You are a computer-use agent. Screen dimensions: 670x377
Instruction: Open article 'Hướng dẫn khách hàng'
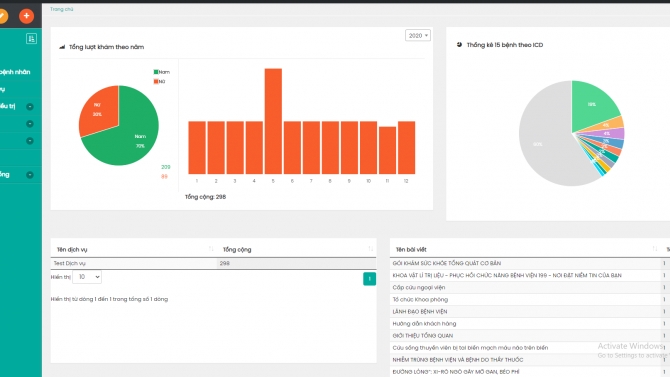pos(424,324)
